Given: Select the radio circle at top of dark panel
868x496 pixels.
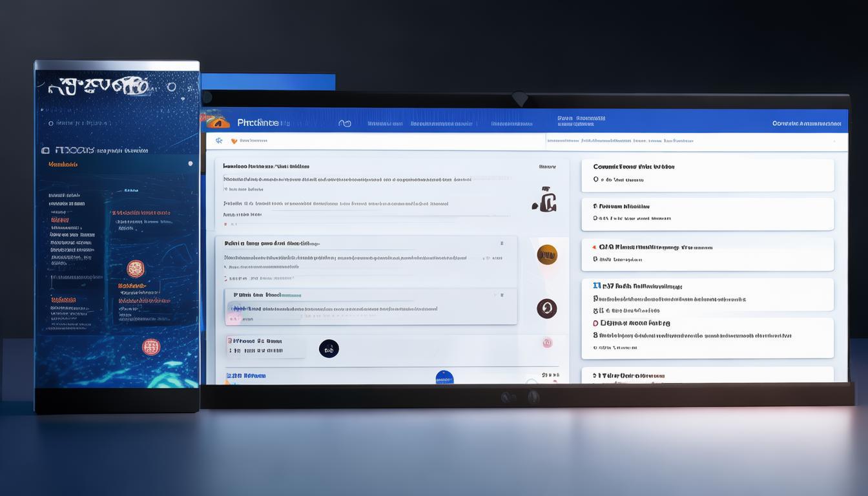Looking at the screenshot, I should [51, 123].
